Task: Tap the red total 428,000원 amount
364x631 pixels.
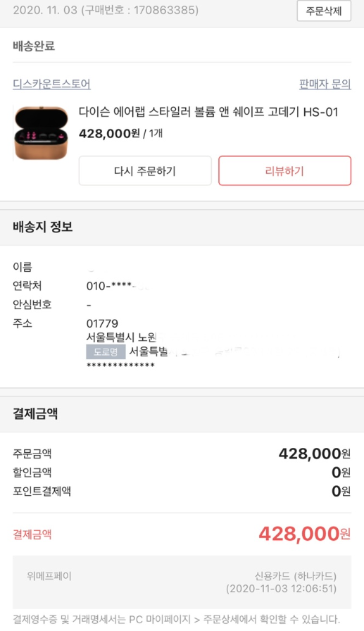Action: (304, 534)
